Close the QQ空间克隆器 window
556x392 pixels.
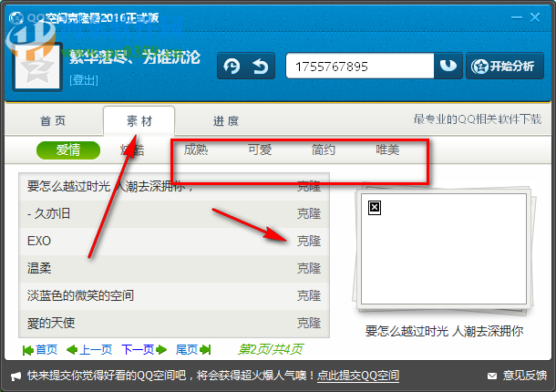point(535,17)
